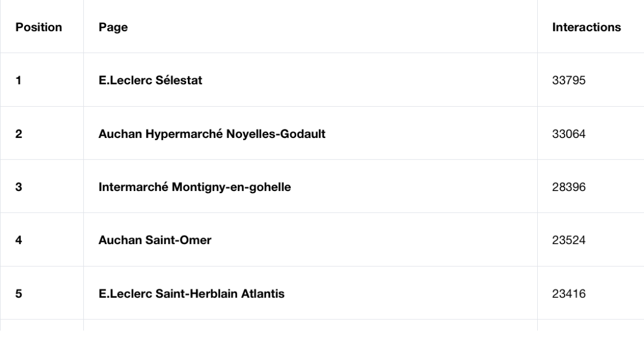Click interactions value 28396
This screenshot has height=337, width=644.
[568, 187]
